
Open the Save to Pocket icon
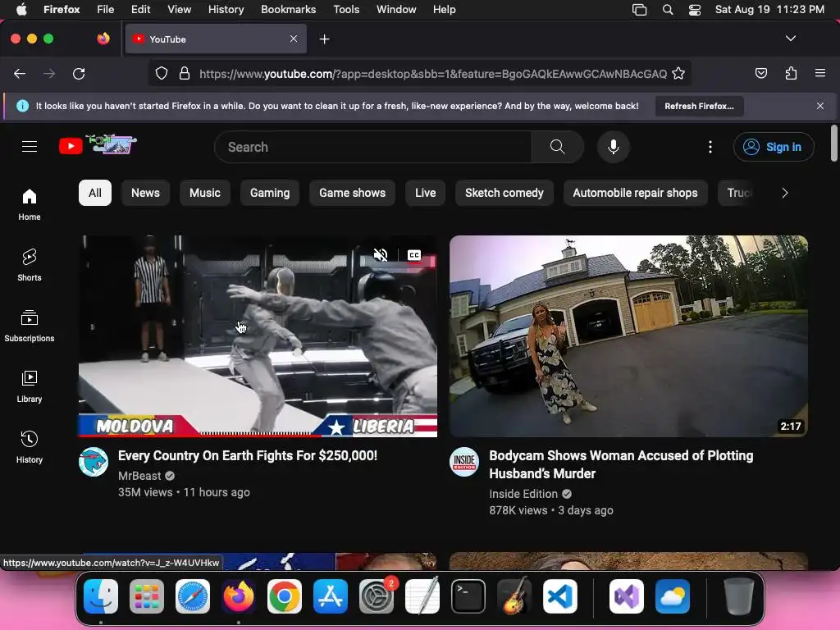760,73
